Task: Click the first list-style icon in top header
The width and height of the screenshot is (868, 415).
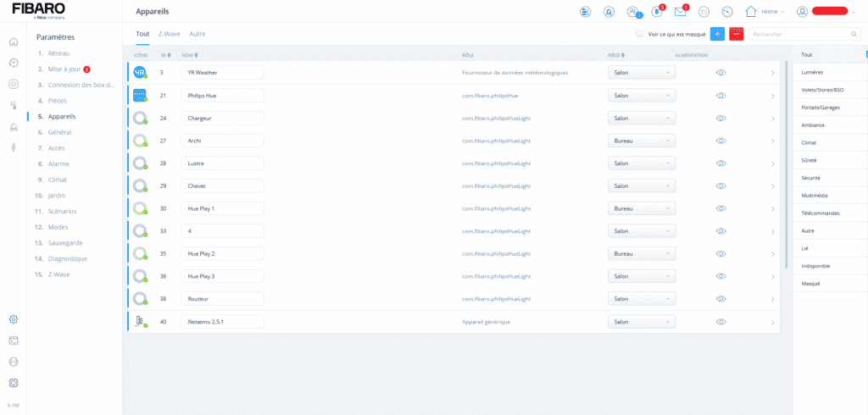Action: tap(585, 12)
